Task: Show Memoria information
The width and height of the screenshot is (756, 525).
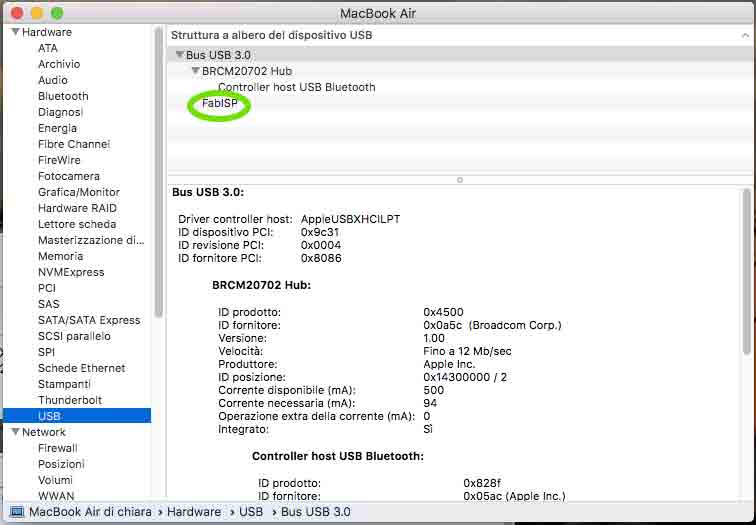Action: tap(60, 256)
